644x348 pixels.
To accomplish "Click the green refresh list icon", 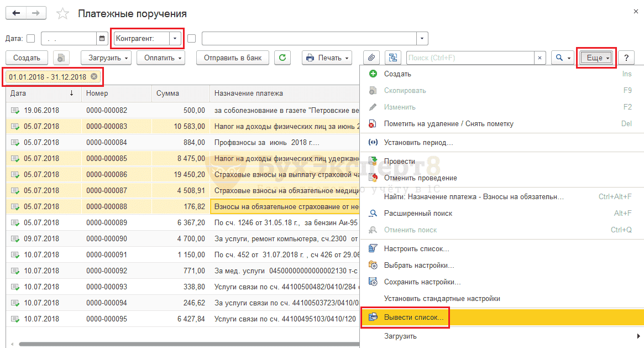I will point(282,58).
